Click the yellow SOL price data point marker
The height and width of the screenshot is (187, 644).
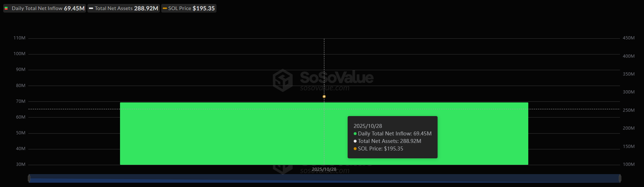pos(324,96)
